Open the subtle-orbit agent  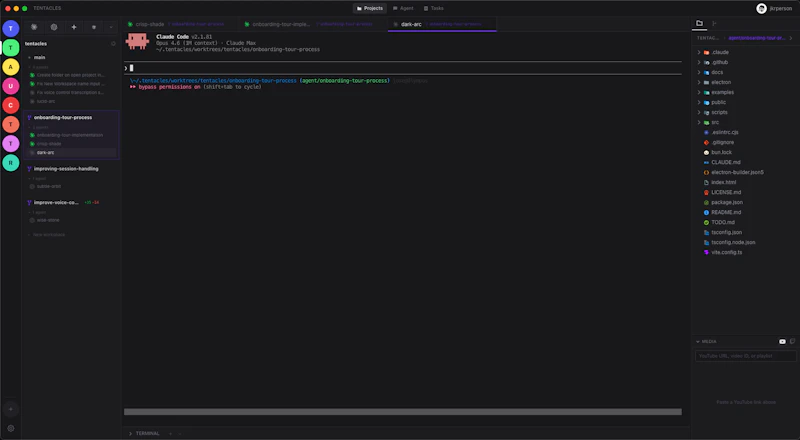tap(48, 186)
